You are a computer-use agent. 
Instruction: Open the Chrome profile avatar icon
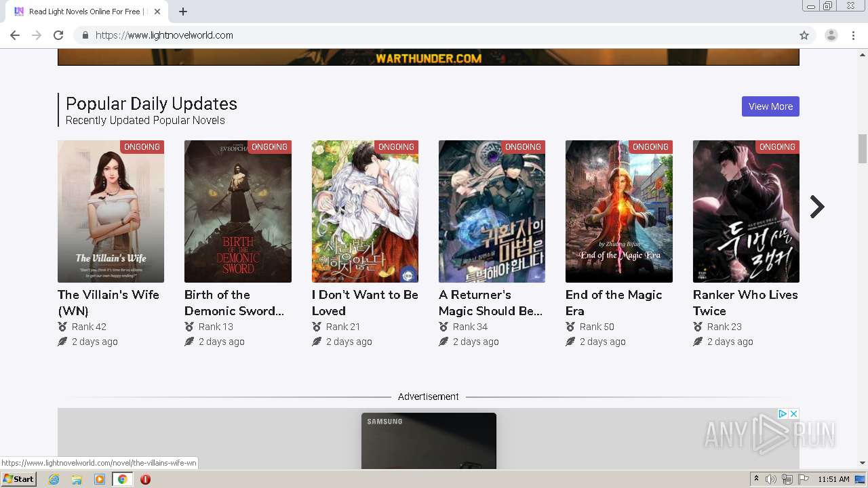point(831,35)
